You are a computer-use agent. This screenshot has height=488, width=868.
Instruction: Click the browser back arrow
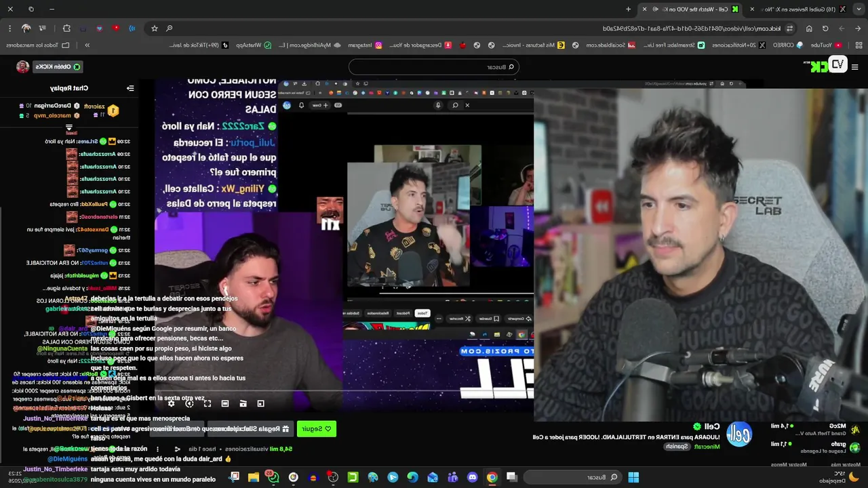point(858,28)
